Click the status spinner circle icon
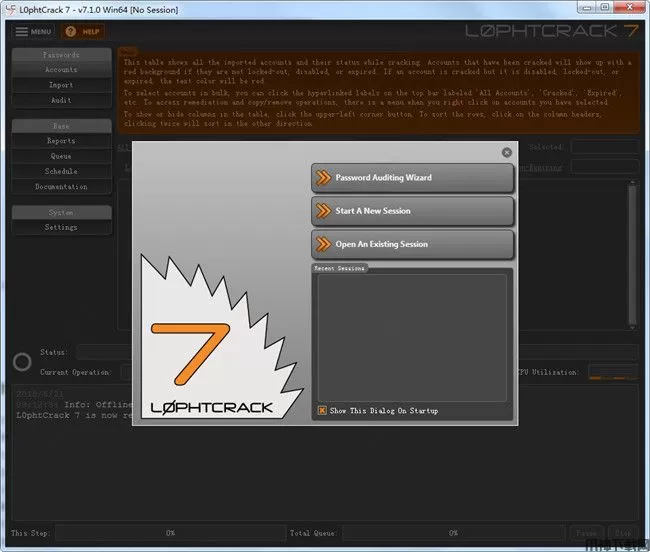Image resolution: width=650 pixels, height=552 pixels. pos(22,362)
